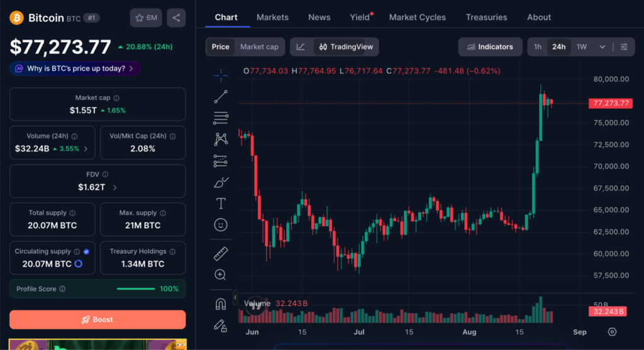644x350 pixels.
Task: Switch chart to Market cap view
Action: [x=259, y=46]
